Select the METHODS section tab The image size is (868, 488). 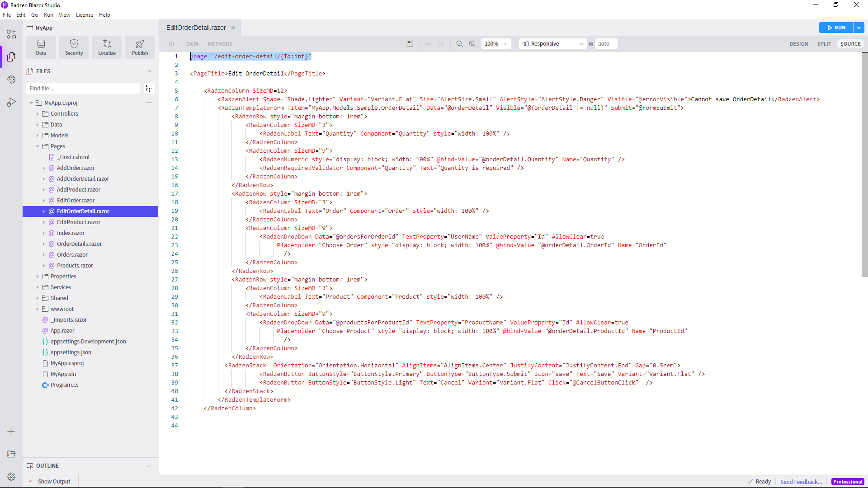pyautogui.click(x=220, y=44)
